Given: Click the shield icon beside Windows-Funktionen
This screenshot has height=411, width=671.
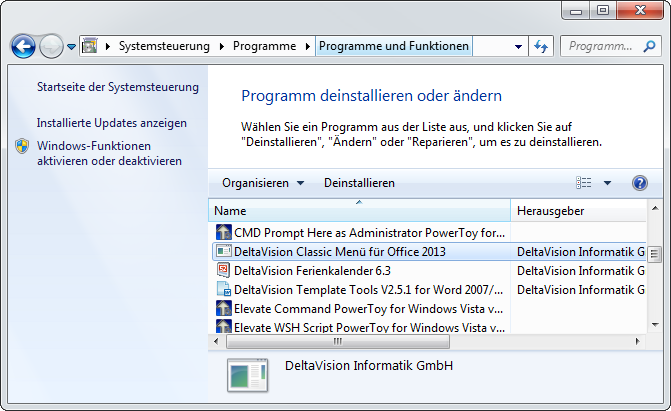Looking at the screenshot, I should [22, 146].
